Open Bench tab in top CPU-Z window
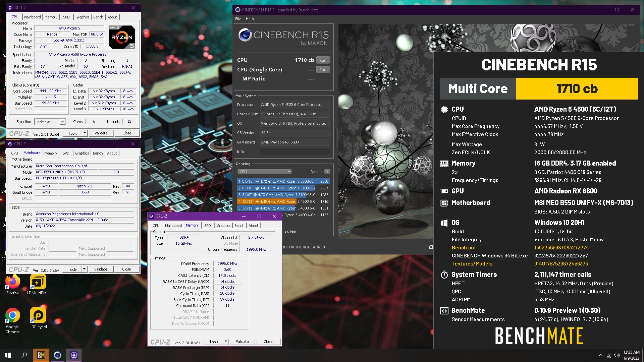 pos(98,17)
